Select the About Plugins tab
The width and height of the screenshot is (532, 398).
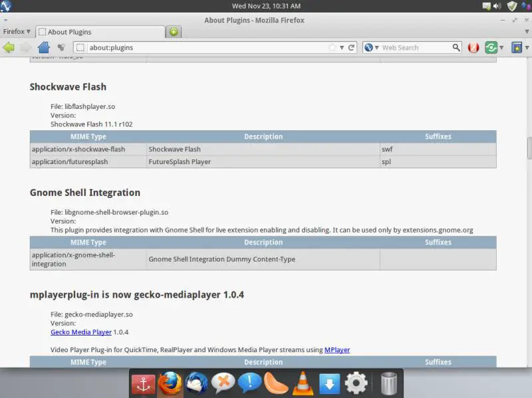point(100,32)
